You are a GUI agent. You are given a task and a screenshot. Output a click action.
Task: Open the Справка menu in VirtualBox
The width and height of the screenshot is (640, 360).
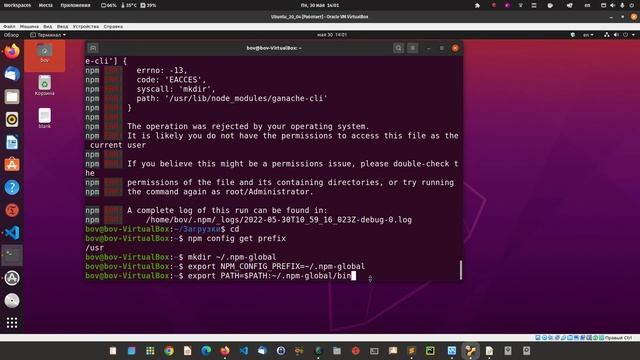coord(113,27)
